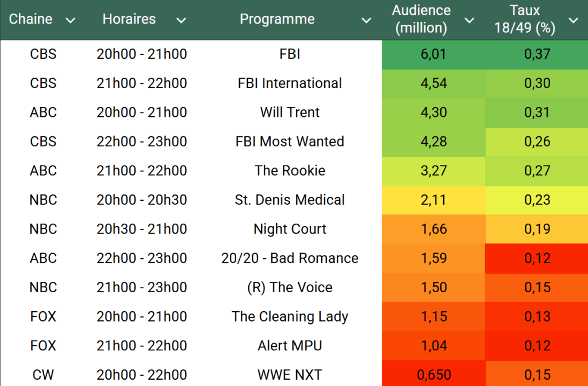Expand the Taux 18/49 (%) column chevron
The image size is (588, 386).
tap(573, 21)
